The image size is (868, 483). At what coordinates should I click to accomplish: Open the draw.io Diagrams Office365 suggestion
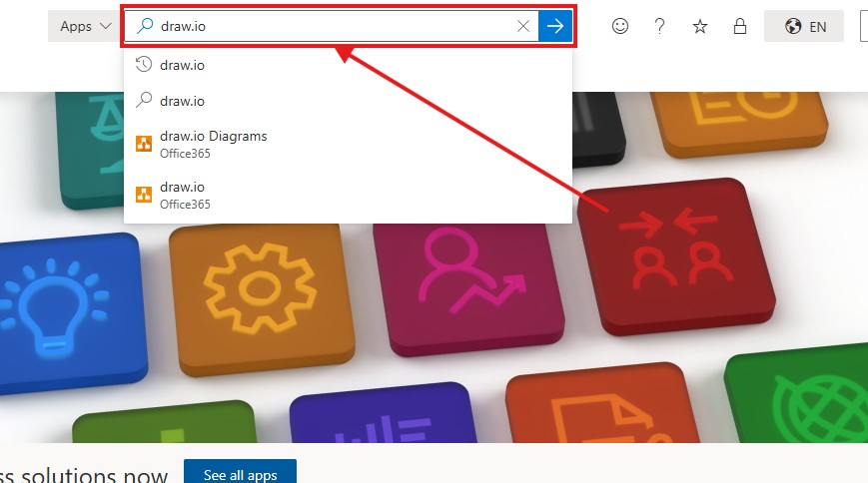(213, 144)
